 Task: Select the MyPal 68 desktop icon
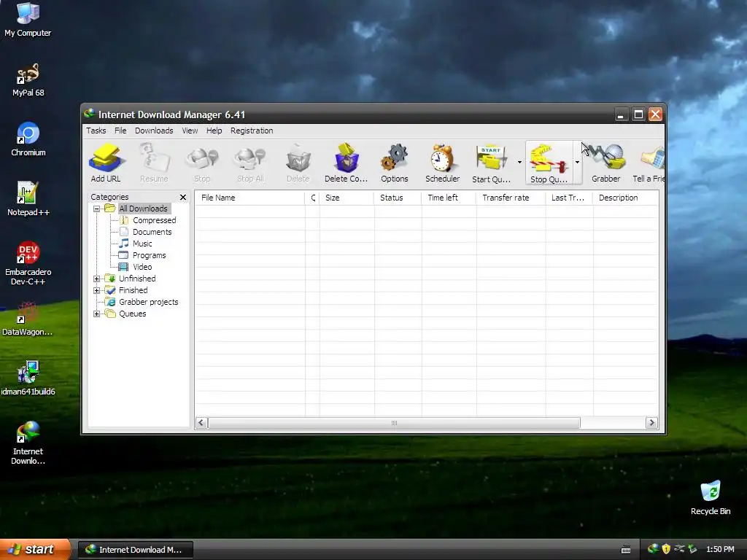coord(28,80)
